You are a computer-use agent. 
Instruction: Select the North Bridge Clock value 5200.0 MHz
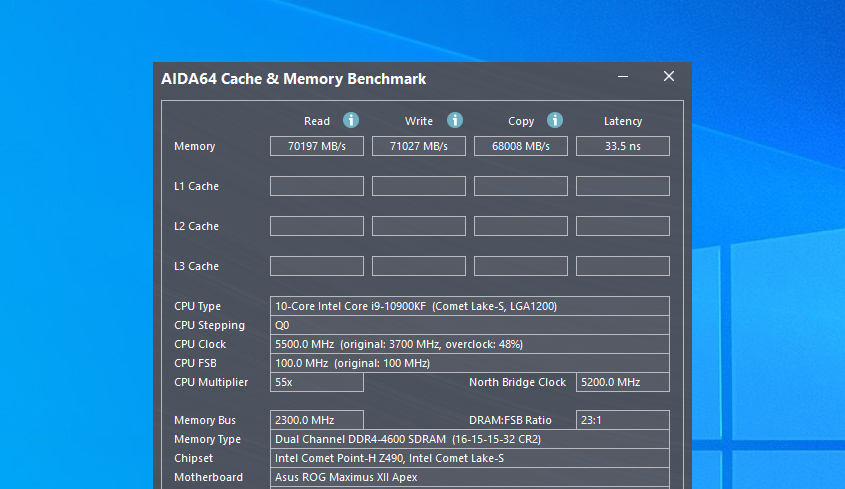click(623, 382)
